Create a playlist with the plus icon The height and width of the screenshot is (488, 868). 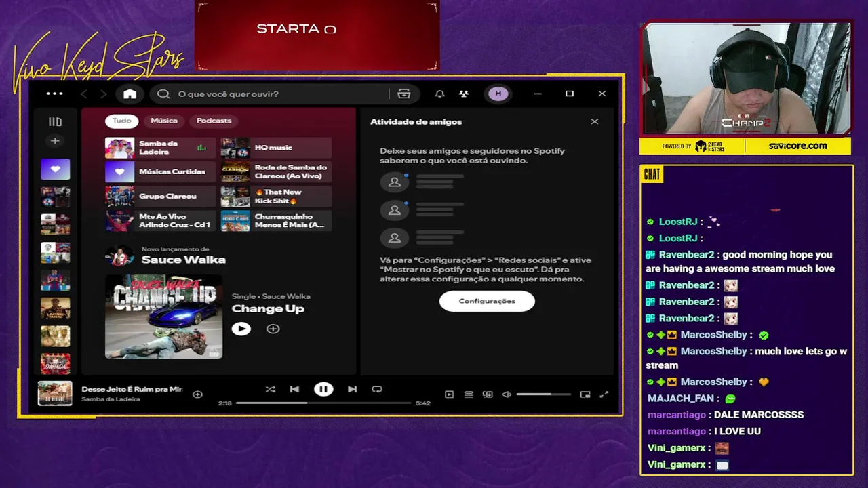click(x=55, y=141)
